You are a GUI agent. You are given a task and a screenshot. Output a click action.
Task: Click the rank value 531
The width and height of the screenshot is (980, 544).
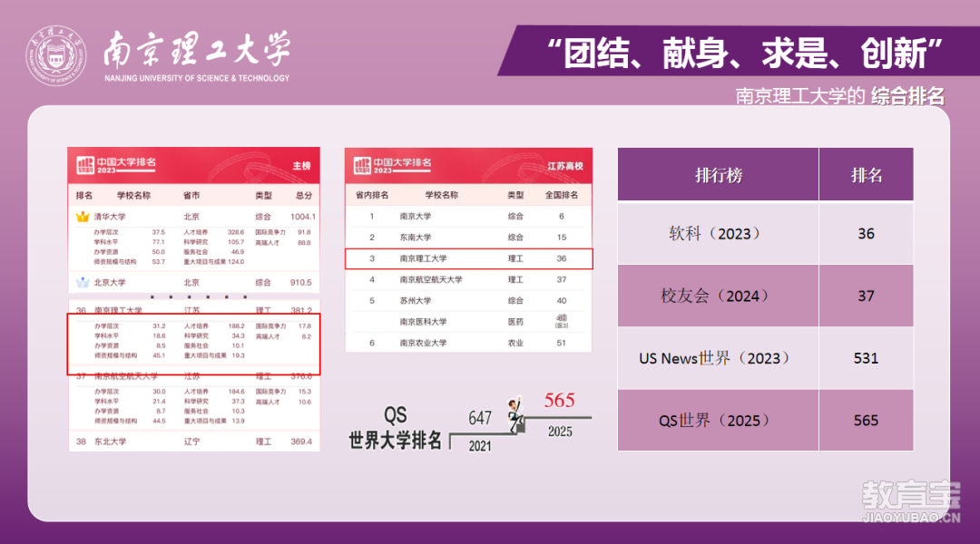click(x=867, y=358)
